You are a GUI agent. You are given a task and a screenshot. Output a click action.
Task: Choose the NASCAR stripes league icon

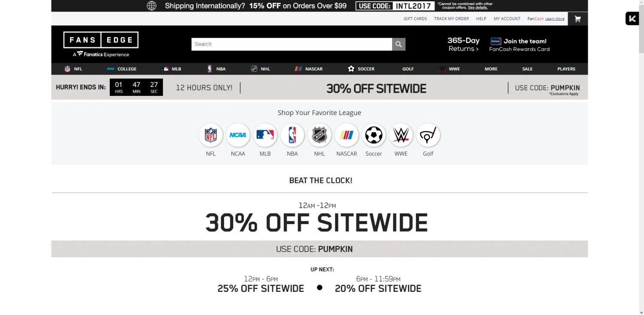point(346,135)
